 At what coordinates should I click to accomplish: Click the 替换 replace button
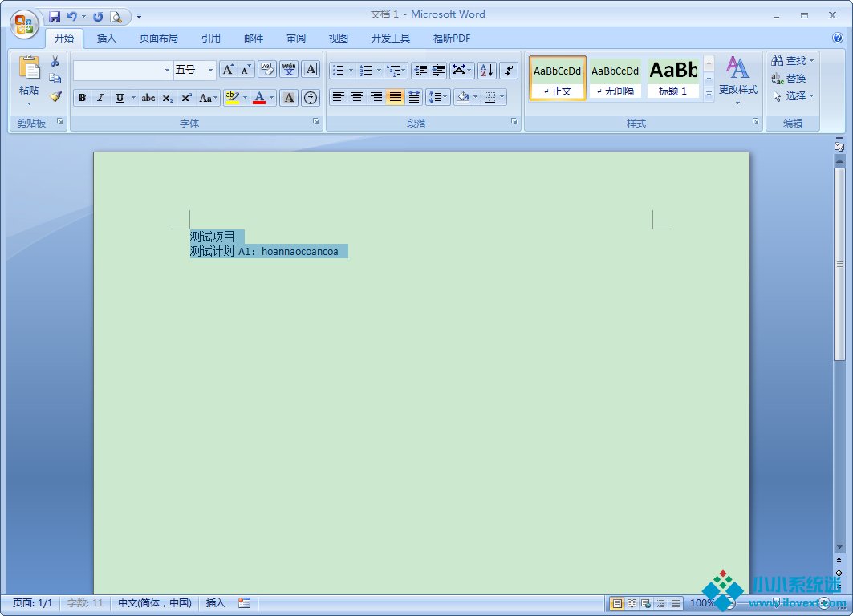pos(789,79)
